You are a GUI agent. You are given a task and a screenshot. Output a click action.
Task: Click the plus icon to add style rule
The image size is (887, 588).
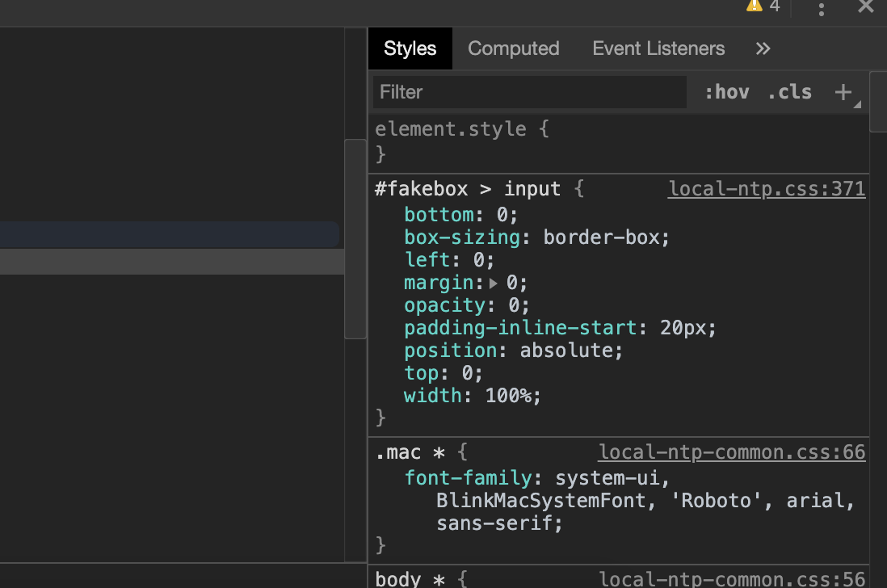point(843,92)
